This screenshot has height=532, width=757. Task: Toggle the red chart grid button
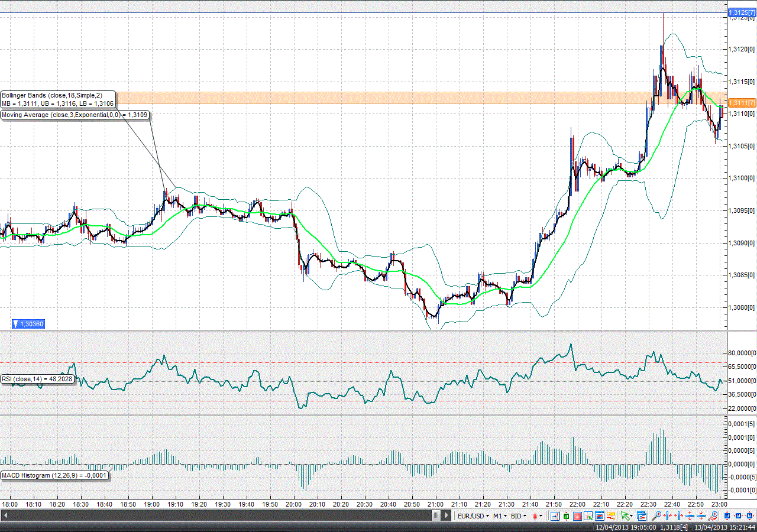pyautogui.click(x=577, y=516)
